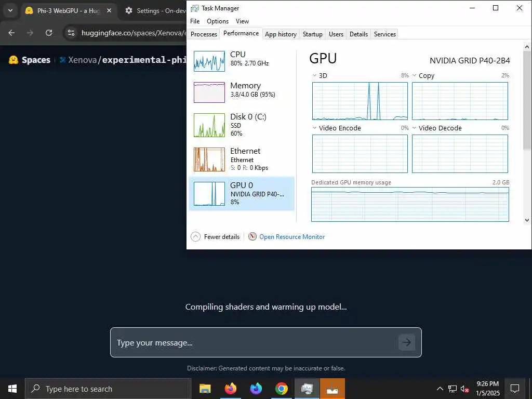Open File Explorer from the taskbar

tap(205, 389)
